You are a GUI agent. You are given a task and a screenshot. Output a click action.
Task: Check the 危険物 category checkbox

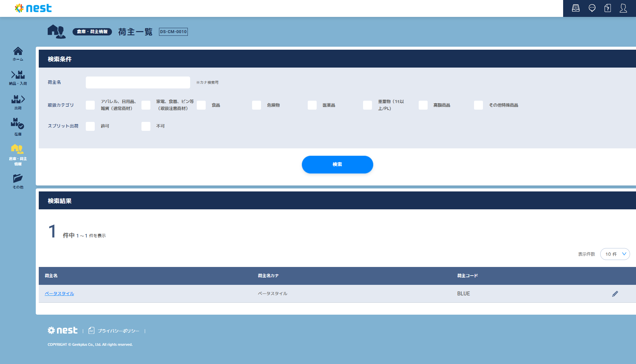(x=256, y=105)
